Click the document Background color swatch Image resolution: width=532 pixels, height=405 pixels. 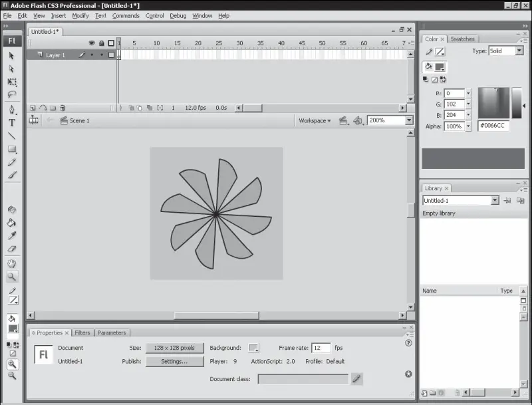point(253,348)
